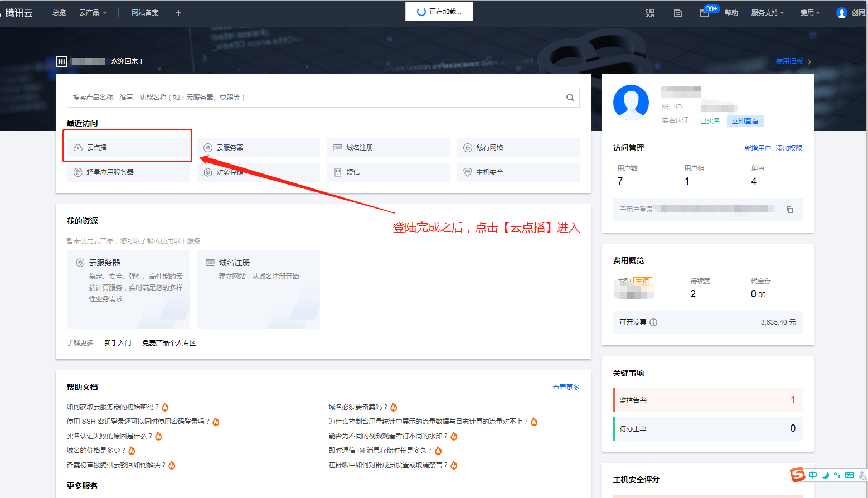The height and width of the screenshot is (498, 868).
Task: Open 实名认证失败的原因是什么 article
Action: point(109,436)
